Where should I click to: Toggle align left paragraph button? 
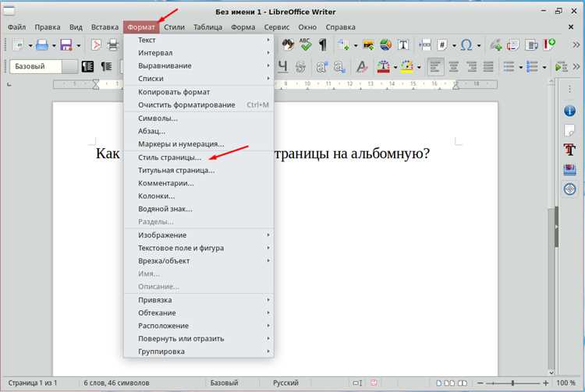pos(435,67)
